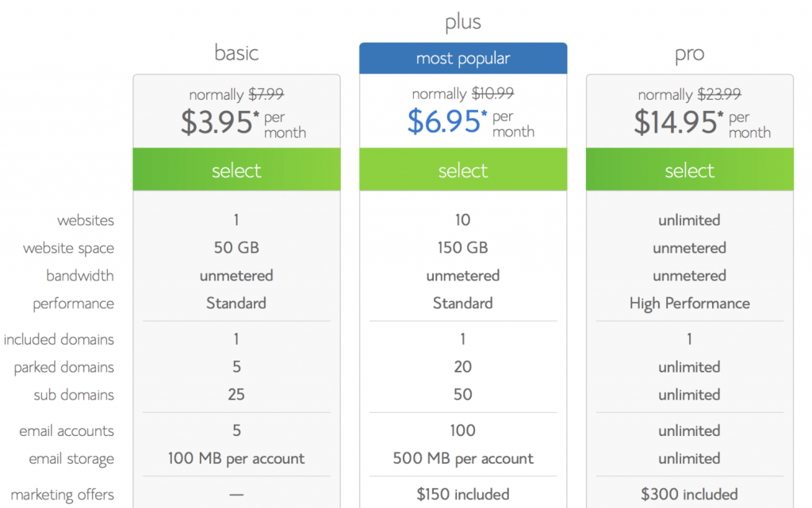The image size is (812, 508).
Task: Click the bandwidth row label
Action: 80,276
